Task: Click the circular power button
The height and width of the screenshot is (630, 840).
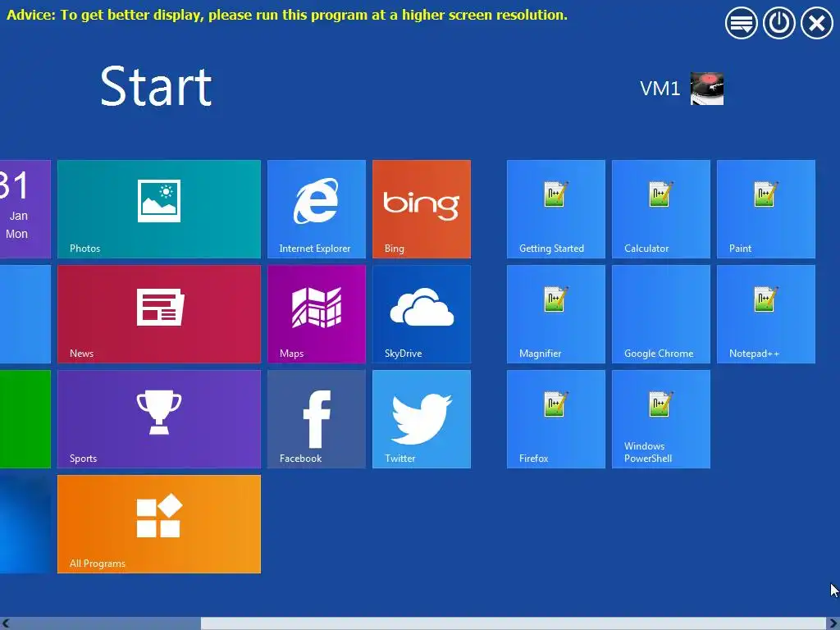Action: coord(779,23)
